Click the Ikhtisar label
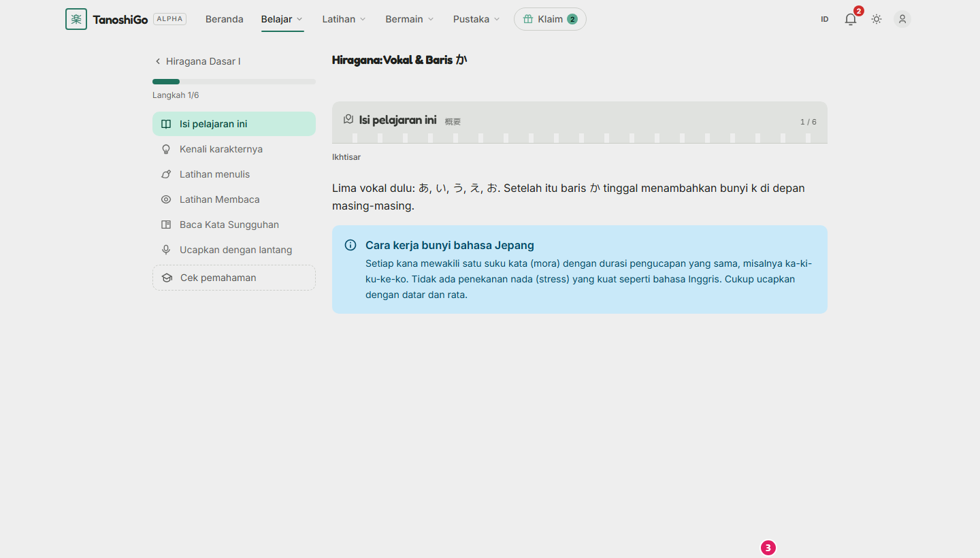 (346, 157)
